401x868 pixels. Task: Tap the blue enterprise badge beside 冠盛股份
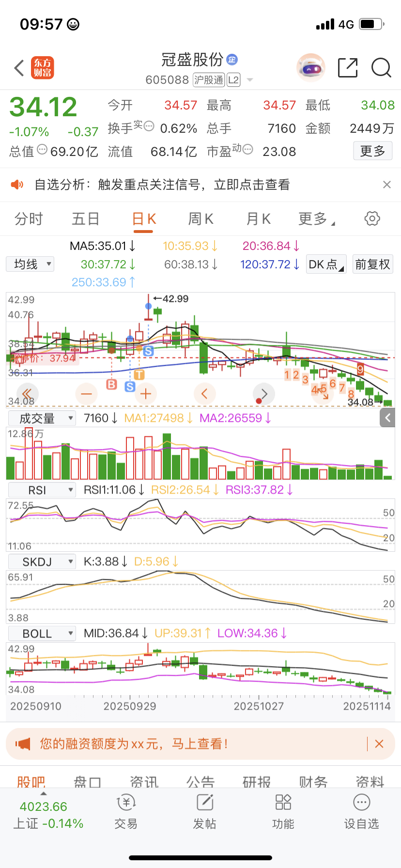(232, 60)
